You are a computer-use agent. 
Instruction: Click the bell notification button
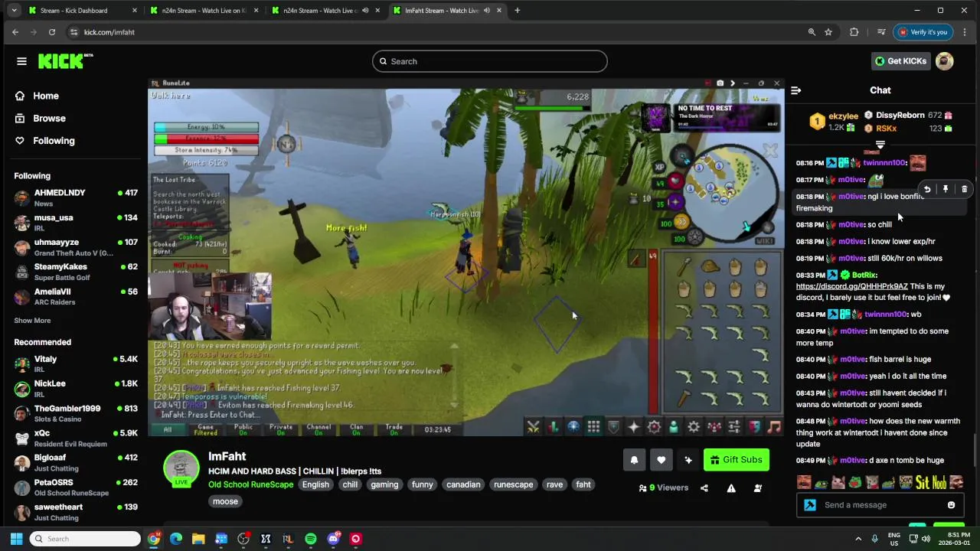634,460
